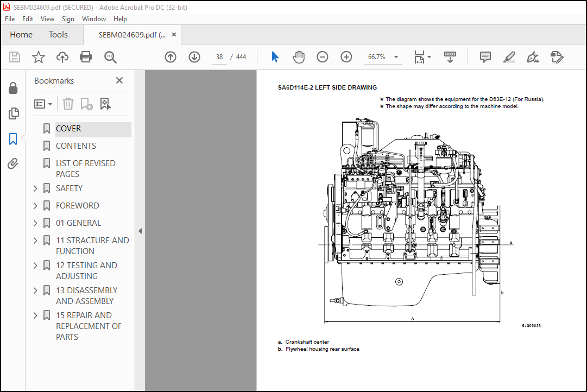The height and width of the screenshot is (392, 587).
Task: Zoom in with the plus button
Action: [346, 57]
